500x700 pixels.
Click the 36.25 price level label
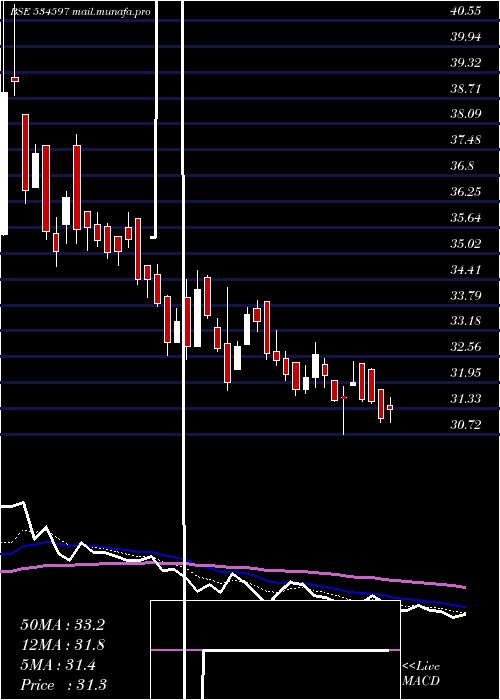click(x=466, y=192)
